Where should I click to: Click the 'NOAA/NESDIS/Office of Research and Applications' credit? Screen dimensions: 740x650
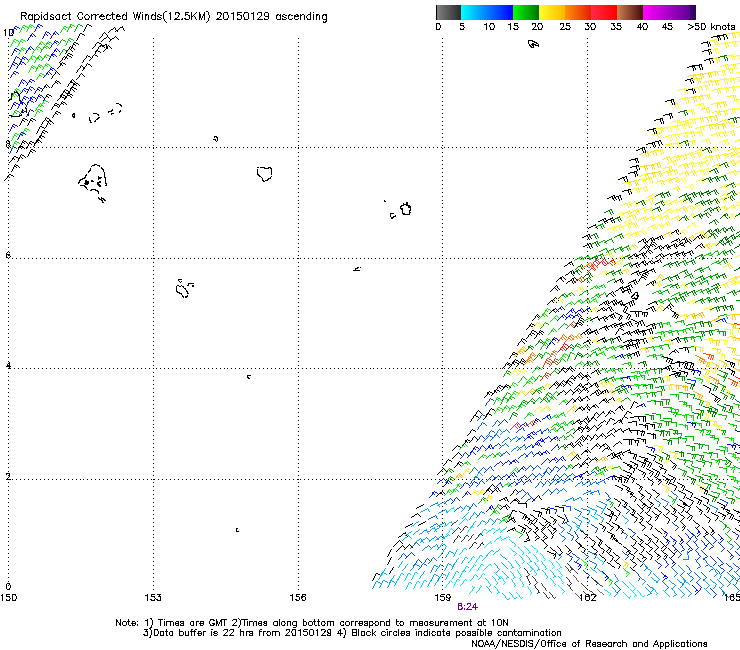tap(589, 644)
